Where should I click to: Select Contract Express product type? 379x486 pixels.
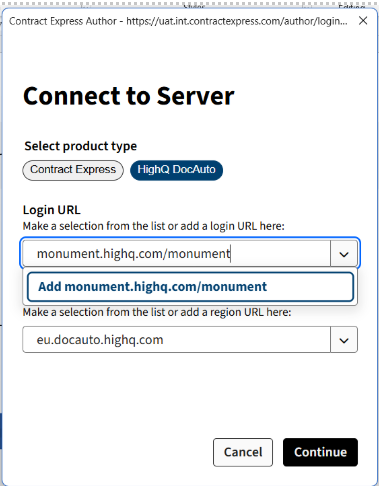click(73, 170)
